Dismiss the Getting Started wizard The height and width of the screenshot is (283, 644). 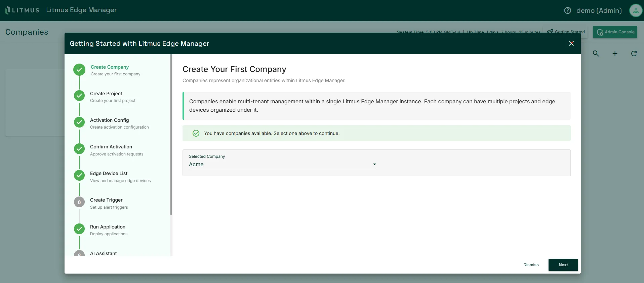(x=531, y=265)
